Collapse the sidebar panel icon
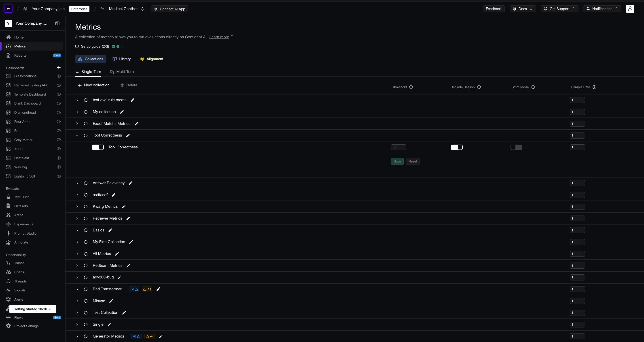 tap(57, 23)
